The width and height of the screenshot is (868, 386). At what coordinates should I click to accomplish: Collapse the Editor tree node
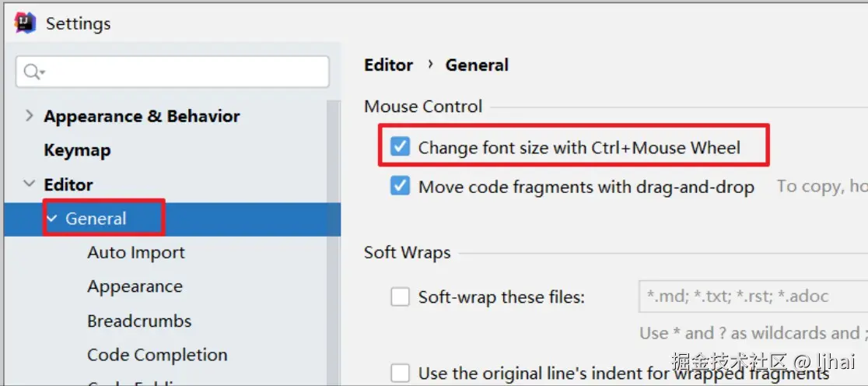pos(30,184)
